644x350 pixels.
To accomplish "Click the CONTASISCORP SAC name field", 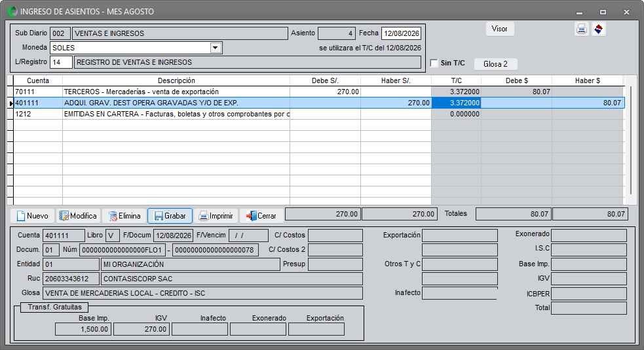I will click(232, 279).
